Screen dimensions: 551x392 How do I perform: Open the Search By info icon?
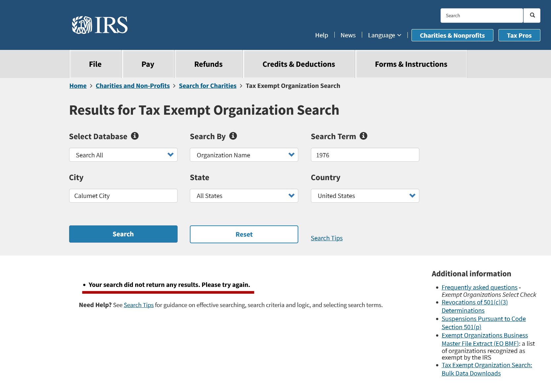tap(233, 136)
